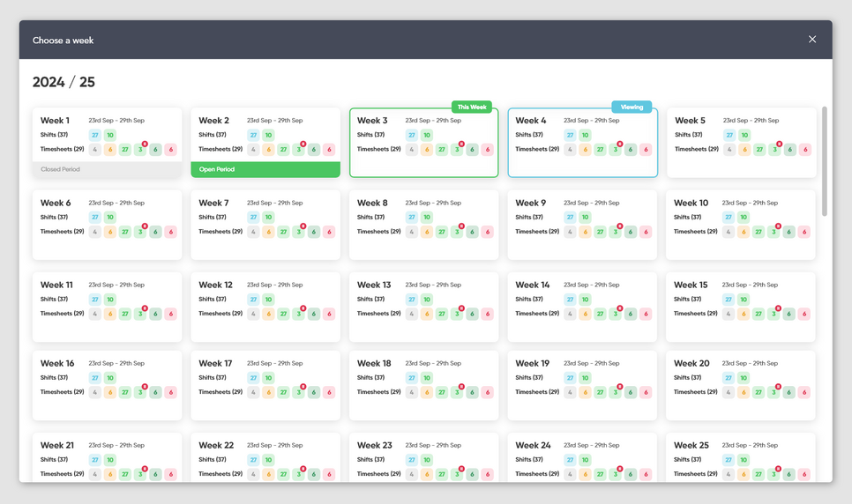
Task: Click the Closed Period label under Week 1
Action: coord(60,169)
